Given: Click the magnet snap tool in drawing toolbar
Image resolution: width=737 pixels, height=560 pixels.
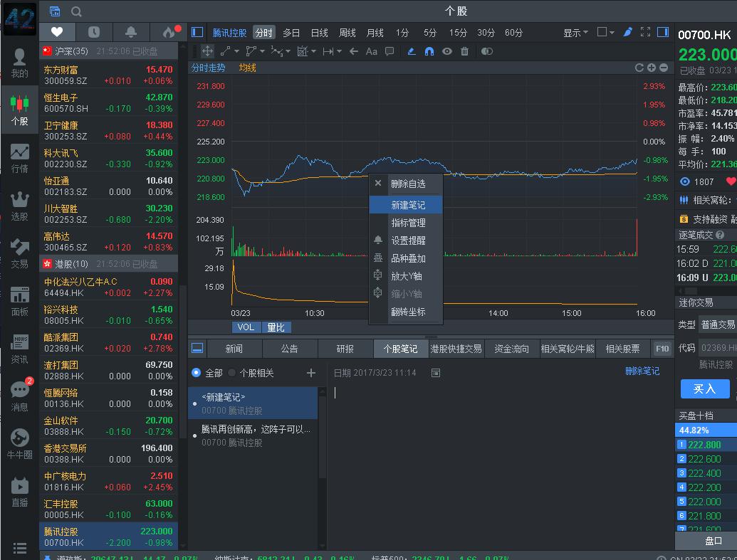Looking at the screenshot, I should pos(429,51).
